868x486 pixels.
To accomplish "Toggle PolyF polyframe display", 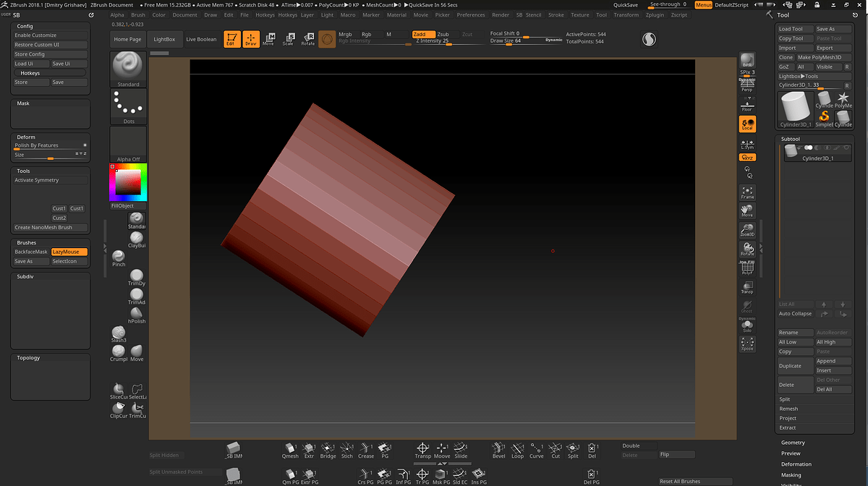I will click(747, 268).
